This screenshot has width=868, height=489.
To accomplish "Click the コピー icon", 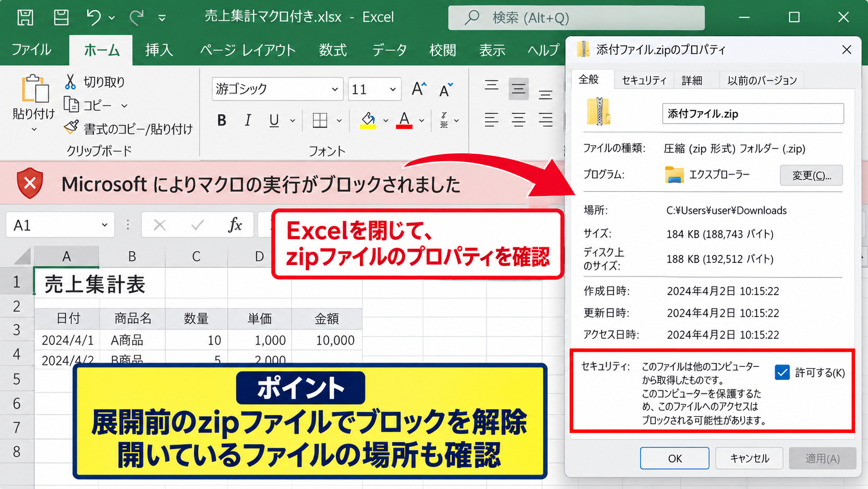I will tap(71, 104).
